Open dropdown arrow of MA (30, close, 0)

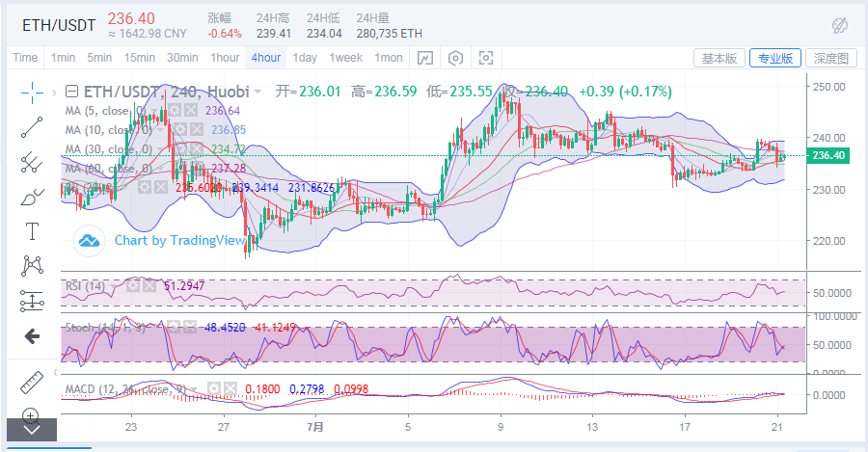(160, 149)
